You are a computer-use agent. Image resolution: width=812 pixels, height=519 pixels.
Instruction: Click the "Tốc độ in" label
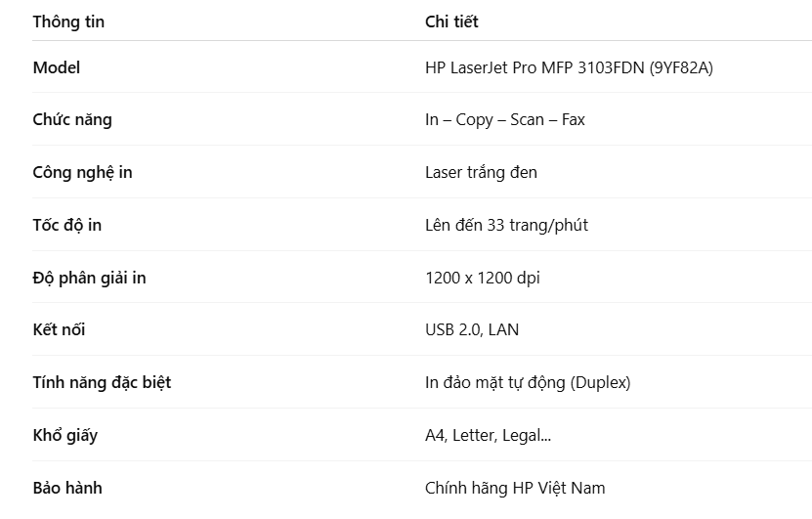(x=67, y=225)
